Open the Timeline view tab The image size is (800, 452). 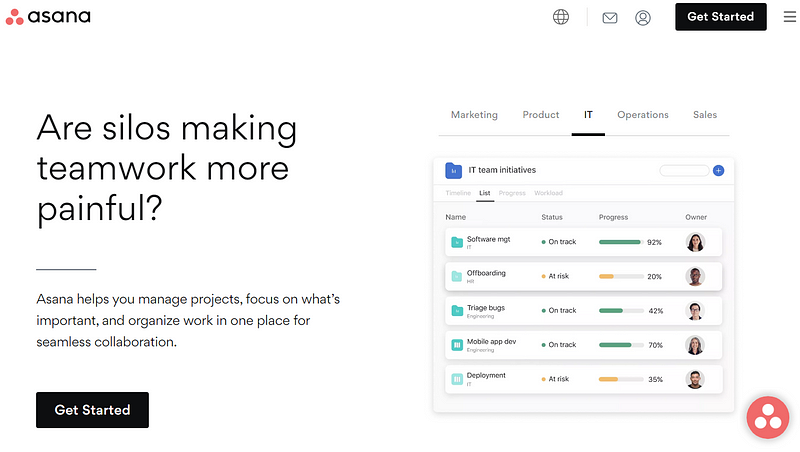[x=458, y=193]
